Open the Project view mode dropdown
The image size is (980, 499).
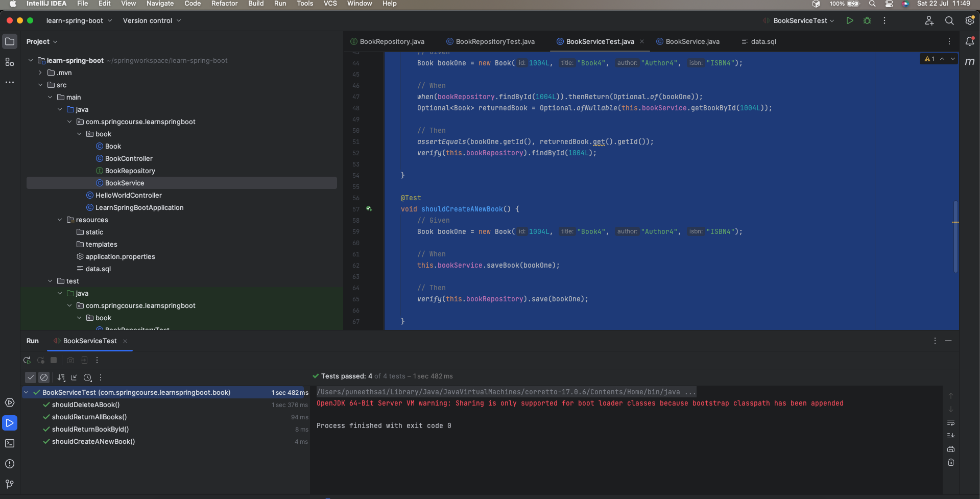coord(42,41)
